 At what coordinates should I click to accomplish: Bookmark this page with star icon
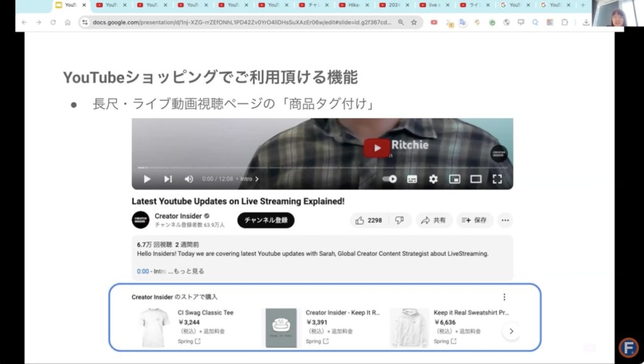414,22
